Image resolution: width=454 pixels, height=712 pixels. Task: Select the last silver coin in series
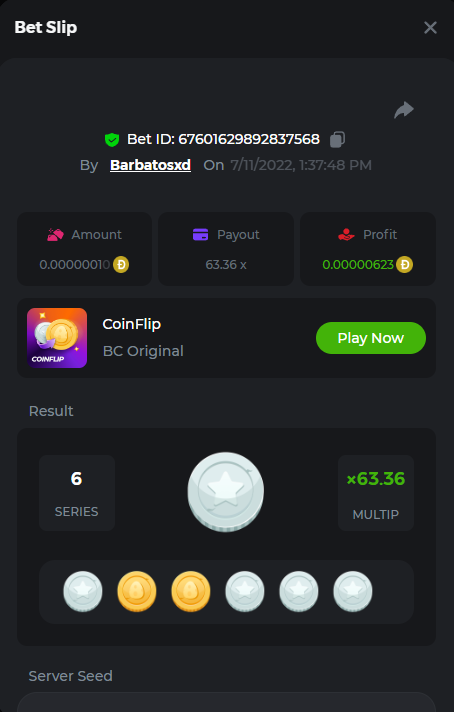tap(353, 592)
